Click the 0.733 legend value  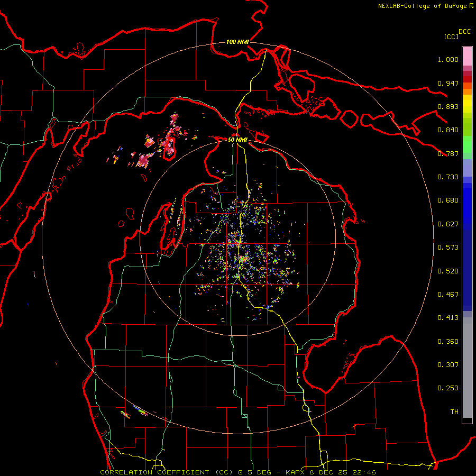click(x=448, y=177)
